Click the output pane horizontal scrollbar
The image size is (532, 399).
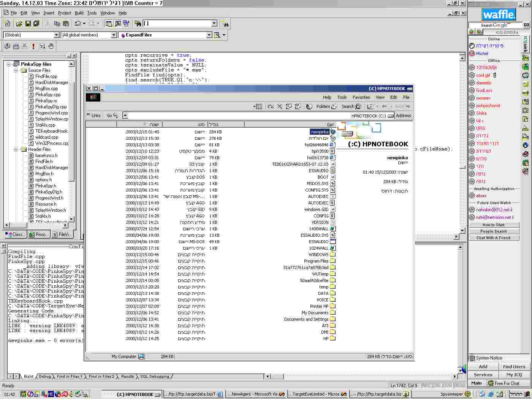(x=360, y=377)
